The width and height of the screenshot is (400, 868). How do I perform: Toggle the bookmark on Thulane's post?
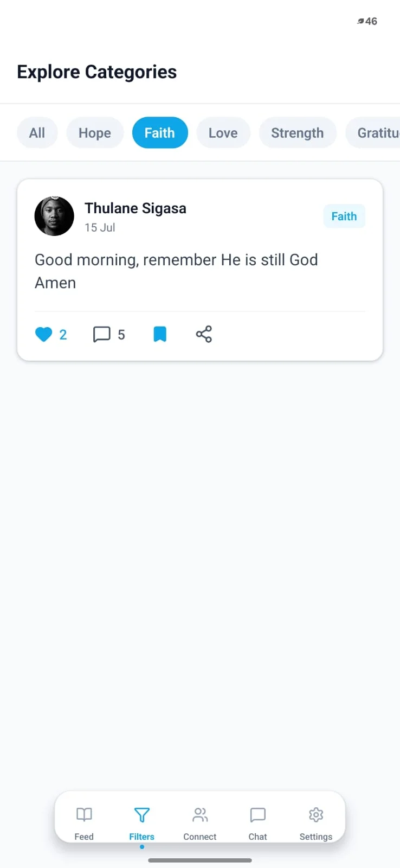(x=160, y=334)
